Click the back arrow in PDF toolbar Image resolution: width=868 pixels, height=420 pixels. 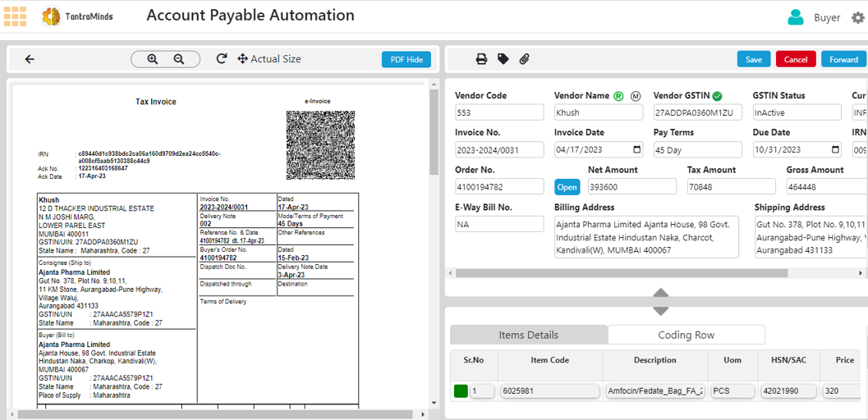pos(30,59)
